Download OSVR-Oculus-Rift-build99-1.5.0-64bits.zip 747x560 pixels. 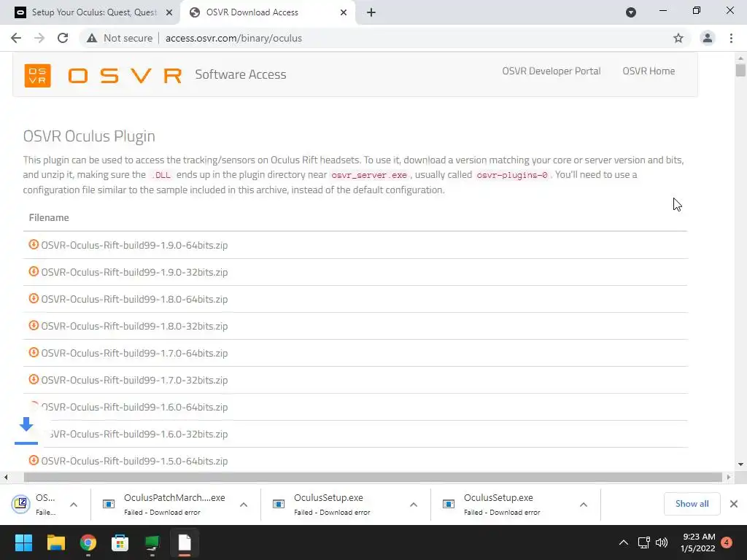point(134,461)
